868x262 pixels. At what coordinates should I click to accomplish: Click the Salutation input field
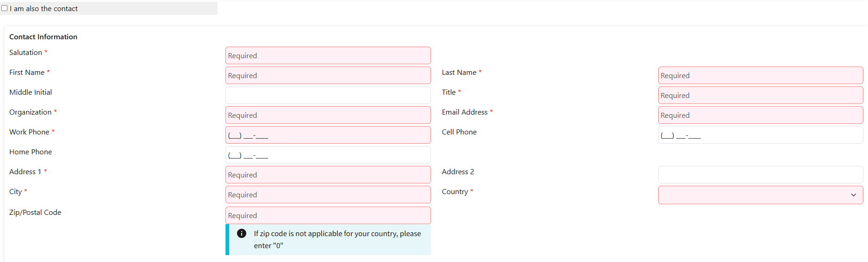tap(328, 55)
